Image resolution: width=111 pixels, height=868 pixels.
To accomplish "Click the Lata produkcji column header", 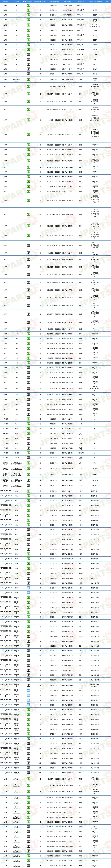I will (x=54, y=2).
